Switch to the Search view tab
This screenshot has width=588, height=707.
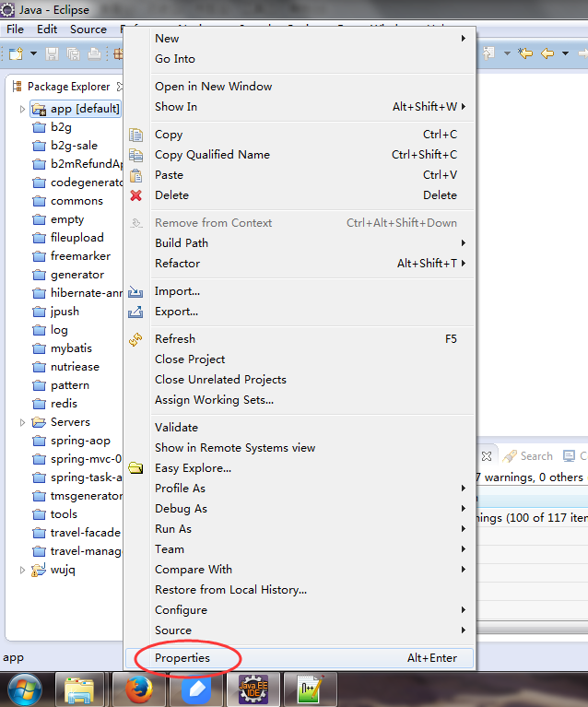click(528, 456)
